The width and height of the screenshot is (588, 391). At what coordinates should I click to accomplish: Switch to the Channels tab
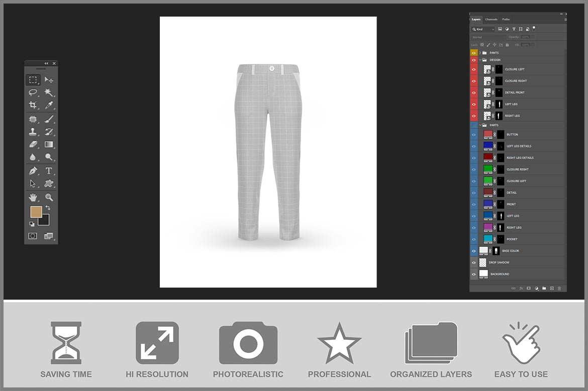491,20
